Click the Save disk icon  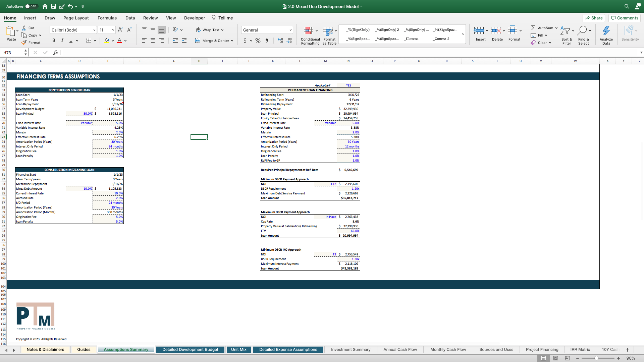pos(53,6)
